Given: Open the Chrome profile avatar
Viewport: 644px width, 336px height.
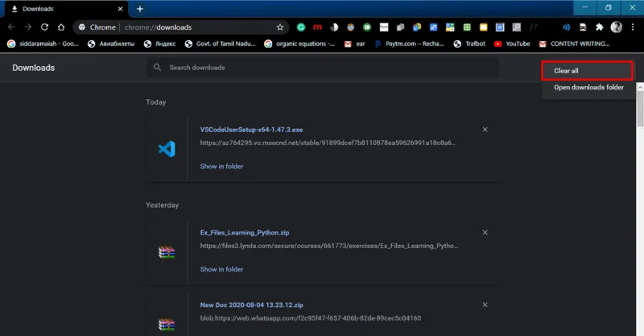Looking at the screenshot, I should (616, 27).
